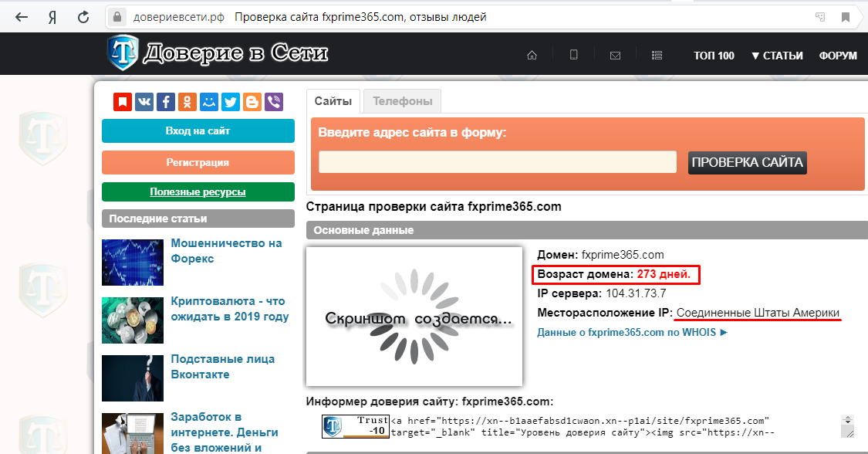Click the Заработок в интернете article thumbnail
Image resolution: width=868 pixels, height=454 pixels.
click(x=133, y=433)
